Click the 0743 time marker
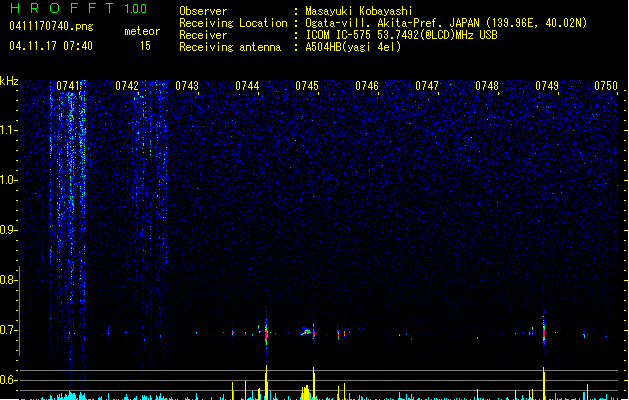 pos(187,86)
